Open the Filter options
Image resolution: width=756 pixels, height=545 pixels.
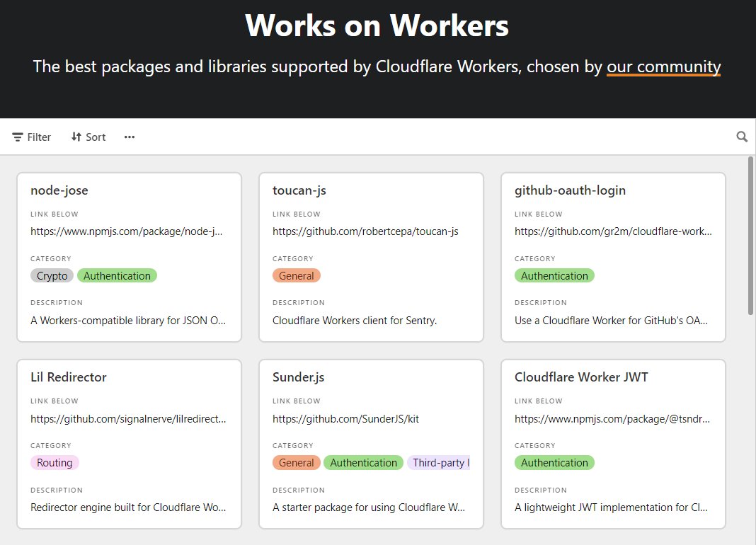31,137
